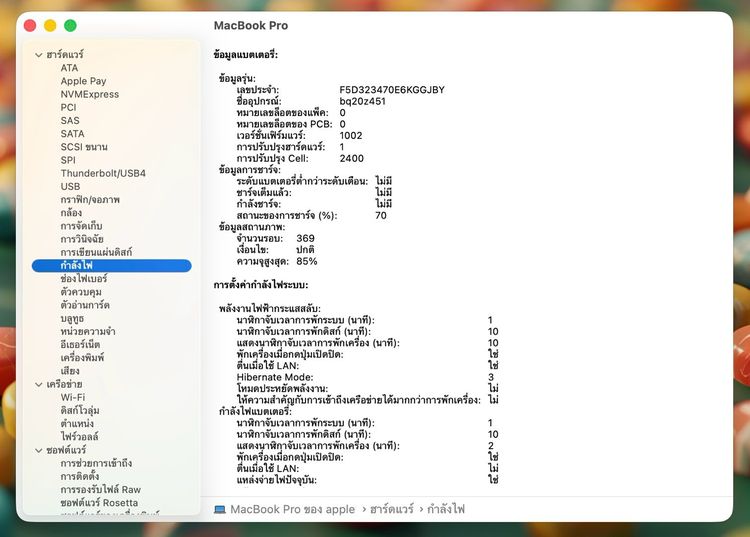Select กล้อง in the sidebar
The height and width of the screenshot is (537, 750).
point(71,213)
